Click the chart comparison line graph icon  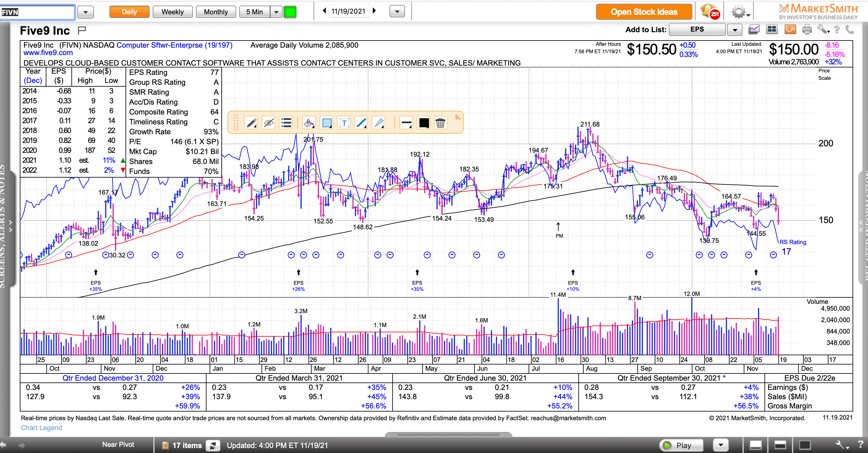point(754,30)
